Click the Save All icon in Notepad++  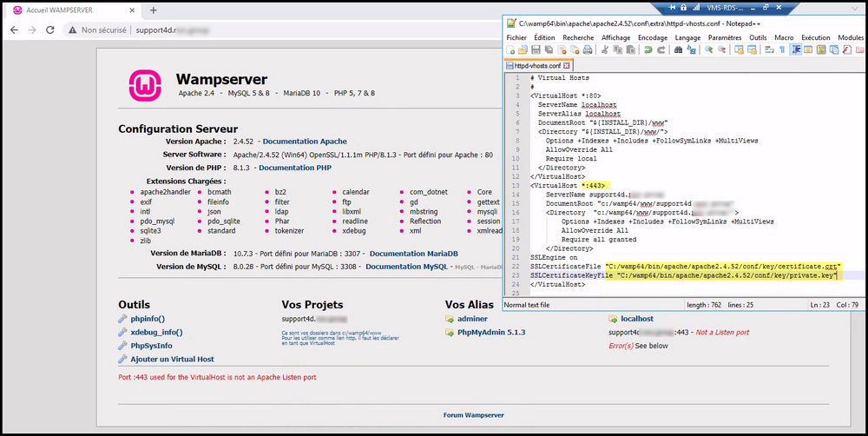coord(548,50)
